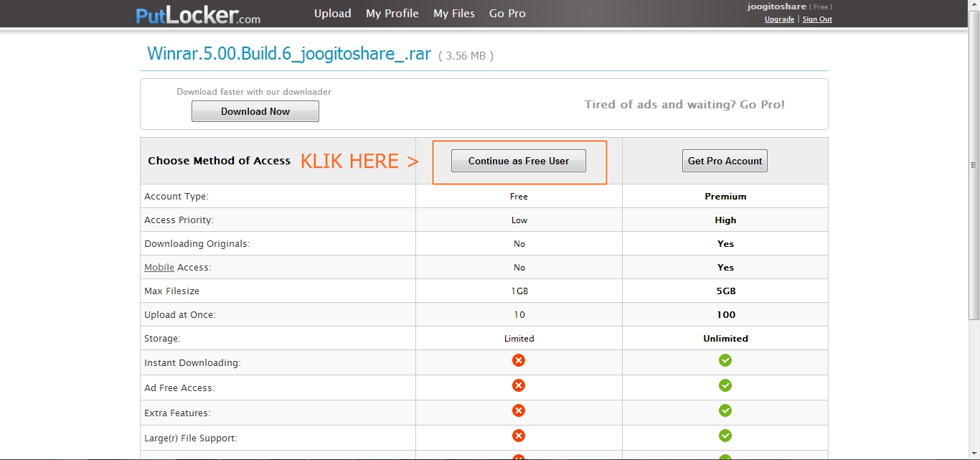Go to My Profile
The image size is (980, 460).
pyautogui.click(x=392, y=14)
